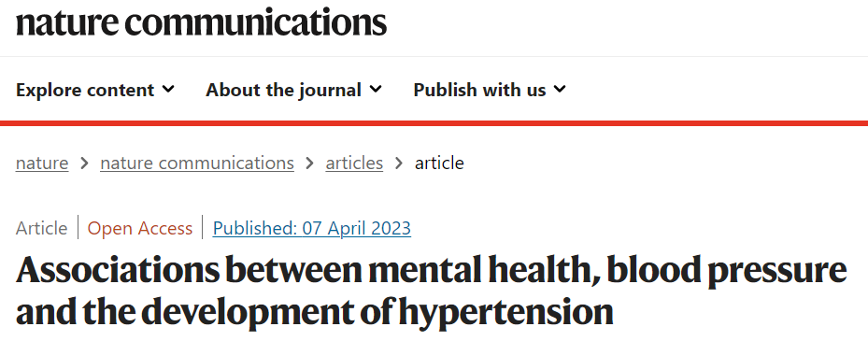Click the current article breadcrumb text
Image resolution: width=868 pixels, height=341 pixels.
(x=439, y=163)
